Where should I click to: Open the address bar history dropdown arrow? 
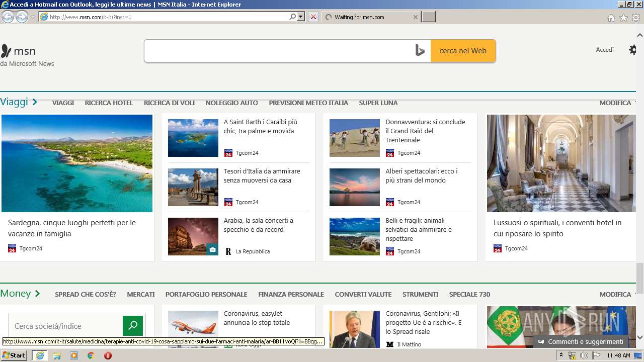point(301,17)
